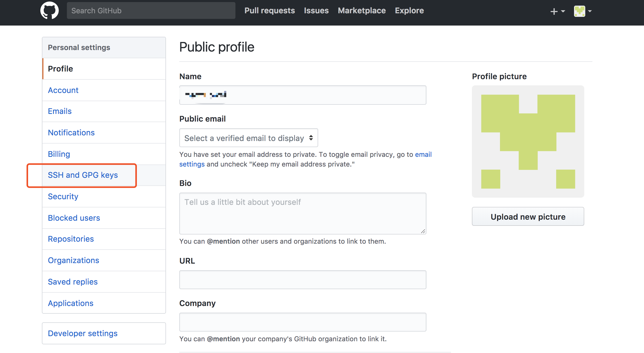
Task: Select Security in settings sidebar
Action: click(x=63, y=196)
